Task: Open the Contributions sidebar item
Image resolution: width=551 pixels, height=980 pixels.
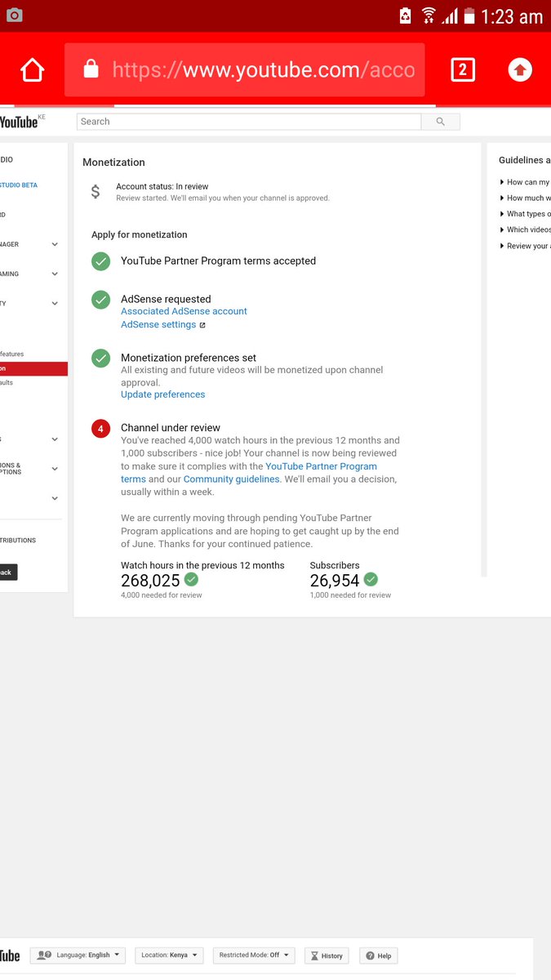Action: click(x=18, y=541)
